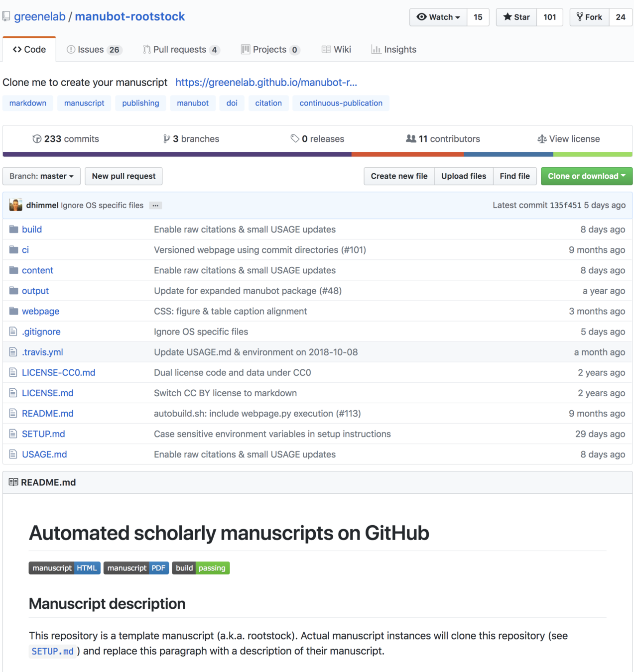Viewport: 634px width, 672px height.
Task: Click New pull request button
Action: tap(124, 176)
